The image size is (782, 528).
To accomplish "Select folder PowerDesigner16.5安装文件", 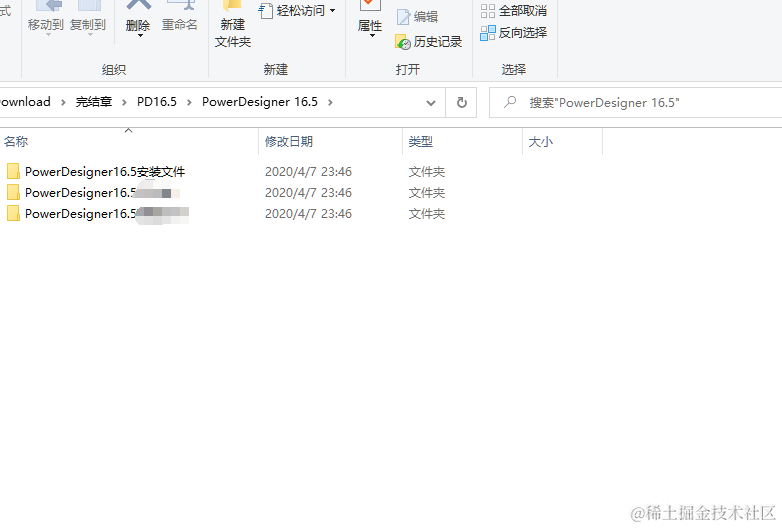I will 105,172.
